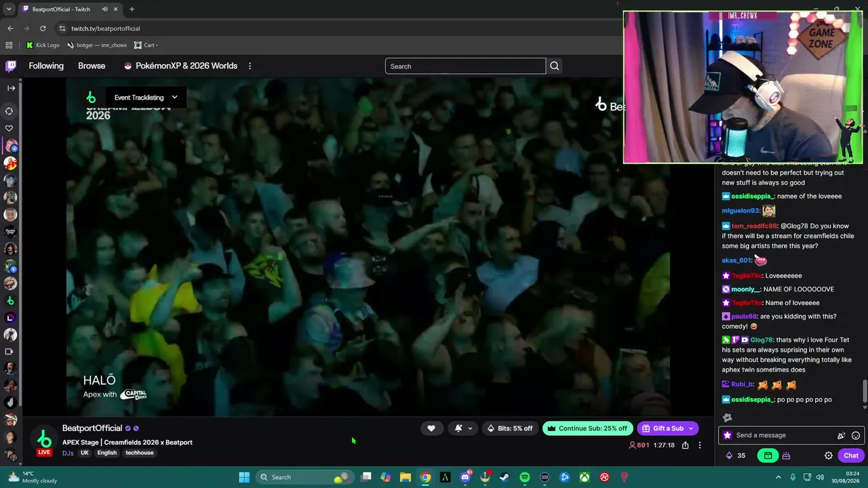Open the emote picker smiley icon

[856, 436]
